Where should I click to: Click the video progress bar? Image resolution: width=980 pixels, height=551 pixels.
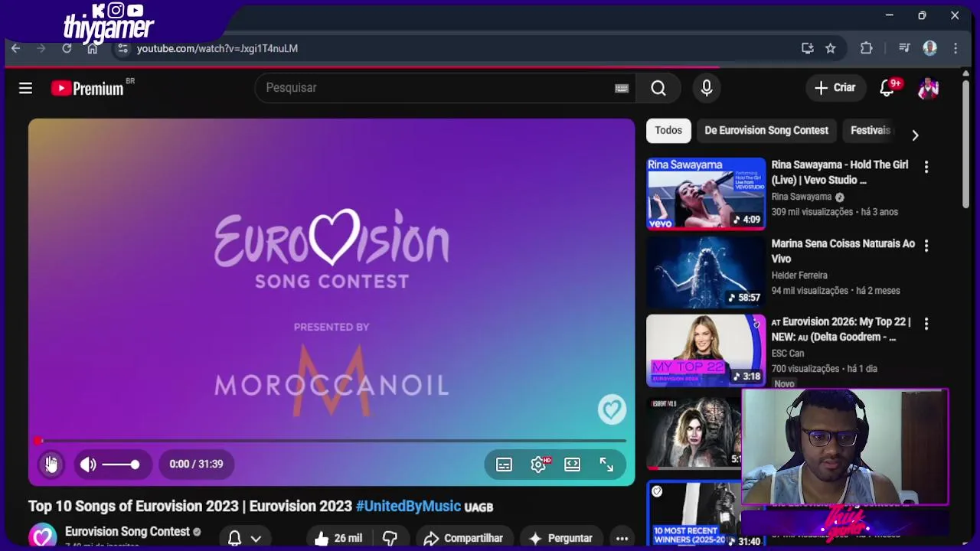pos(332,441)
